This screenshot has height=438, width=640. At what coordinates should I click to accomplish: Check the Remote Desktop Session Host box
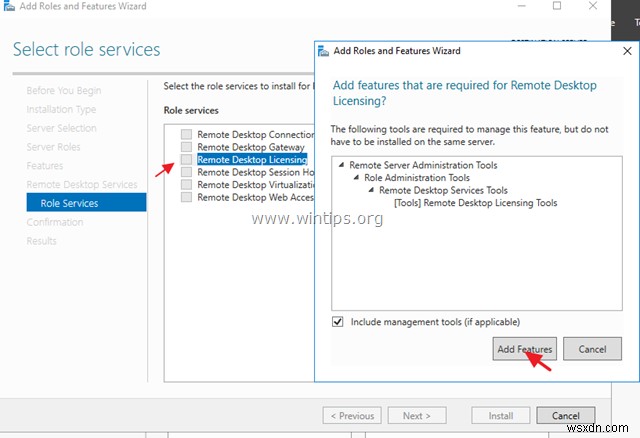pyautogui.click(x=186, y=172)
